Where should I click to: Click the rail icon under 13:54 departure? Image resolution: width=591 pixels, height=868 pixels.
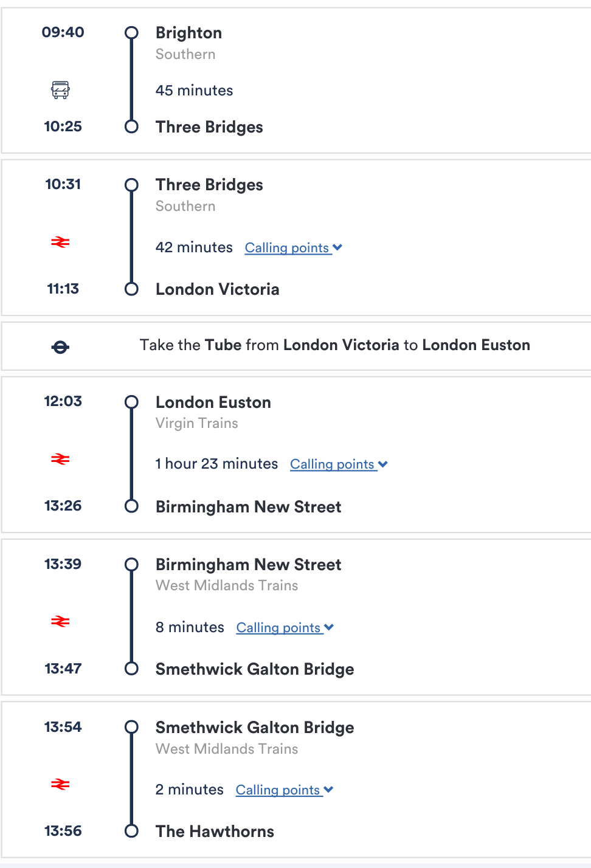60,784
